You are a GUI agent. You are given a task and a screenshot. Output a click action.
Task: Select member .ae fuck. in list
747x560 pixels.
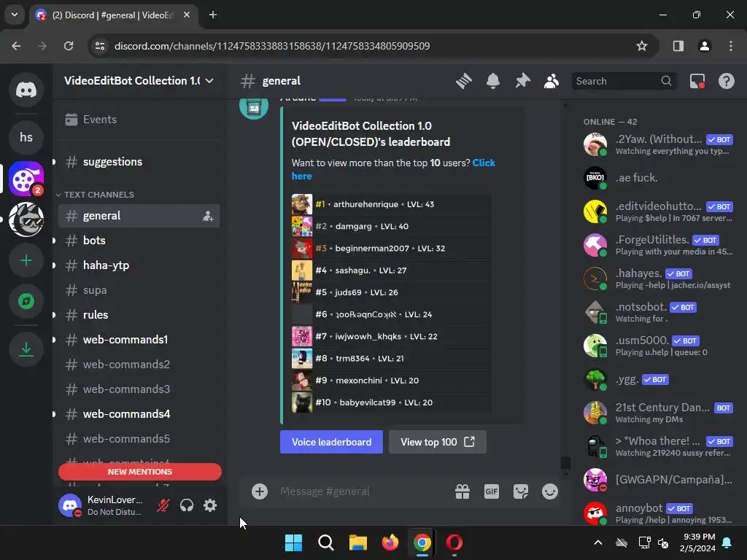click(x=659, y=178)
